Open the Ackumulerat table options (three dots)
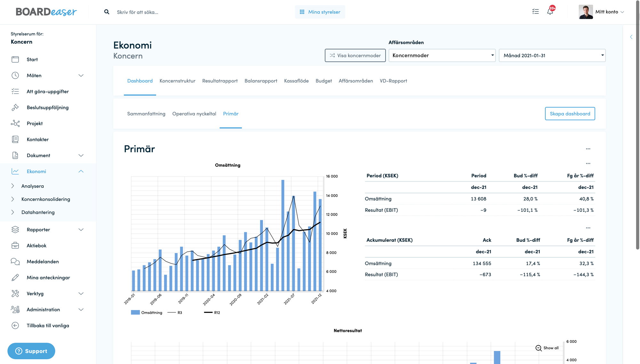Image resolution: width=640 pixels, height=364 pixels. coord(588,228)
